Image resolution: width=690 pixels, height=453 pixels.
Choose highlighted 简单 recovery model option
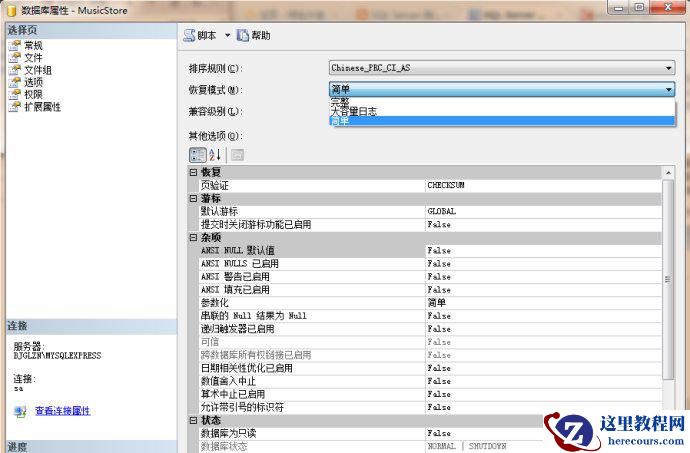tap(502, 121)
